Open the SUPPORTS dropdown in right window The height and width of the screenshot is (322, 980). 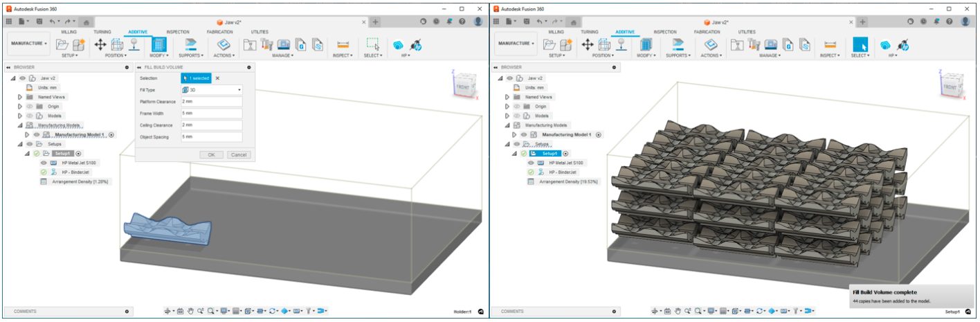[x=678, y=55]
